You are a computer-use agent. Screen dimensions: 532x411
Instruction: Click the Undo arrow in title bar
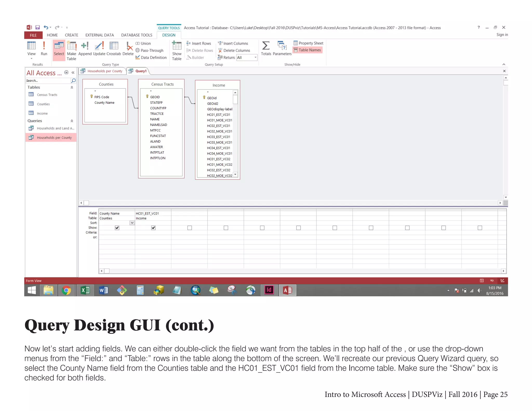point(46,27)
